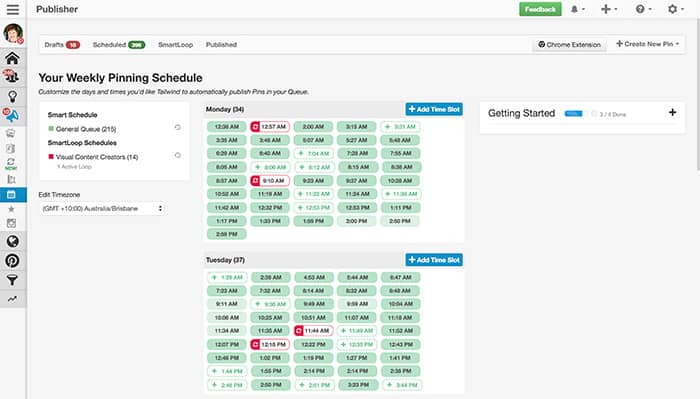Expand the Create New Pin dropdown
The height and width of the screenshot is (399, 700).
pyautogui.click(x=647, y=44)
